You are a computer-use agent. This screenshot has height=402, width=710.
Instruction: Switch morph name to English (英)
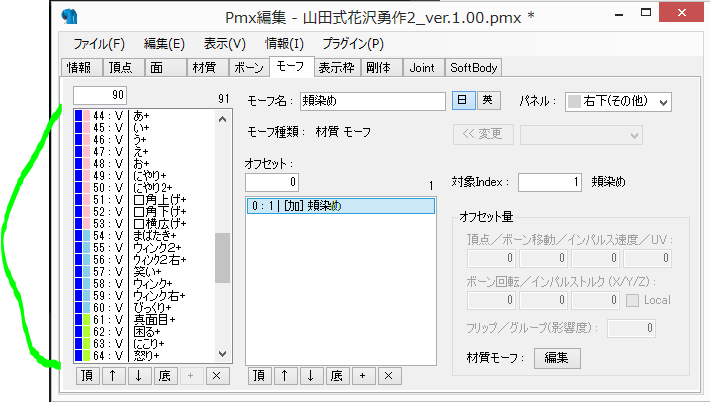(489, 100)
